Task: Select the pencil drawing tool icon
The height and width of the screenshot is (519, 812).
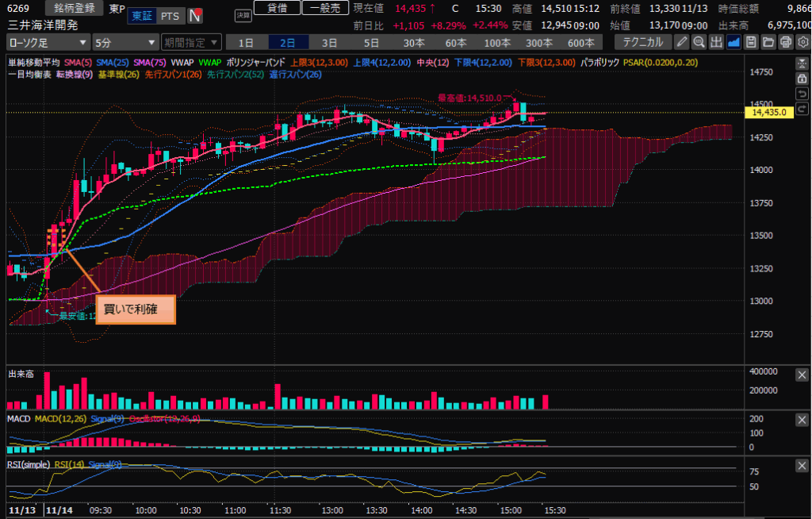Action: coord(681,42)
